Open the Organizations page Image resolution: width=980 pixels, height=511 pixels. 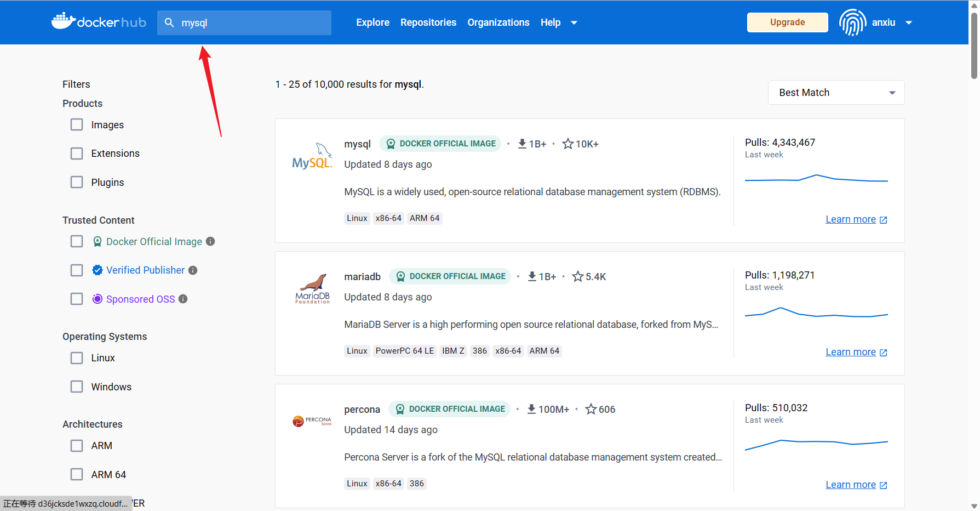[x=498, y=22]
